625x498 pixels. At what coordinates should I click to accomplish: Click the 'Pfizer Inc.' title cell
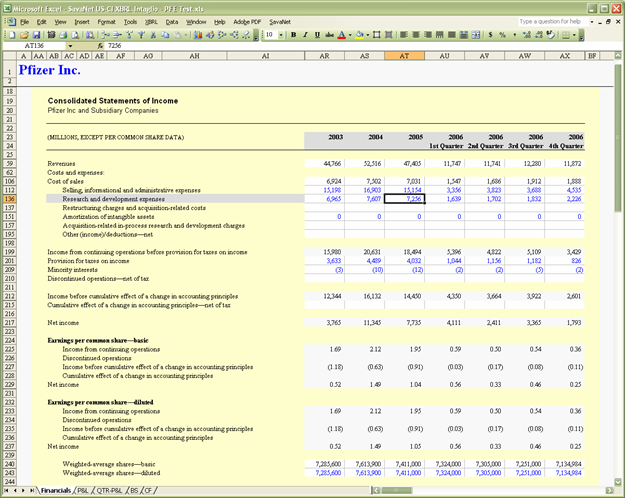pos(49,70)
